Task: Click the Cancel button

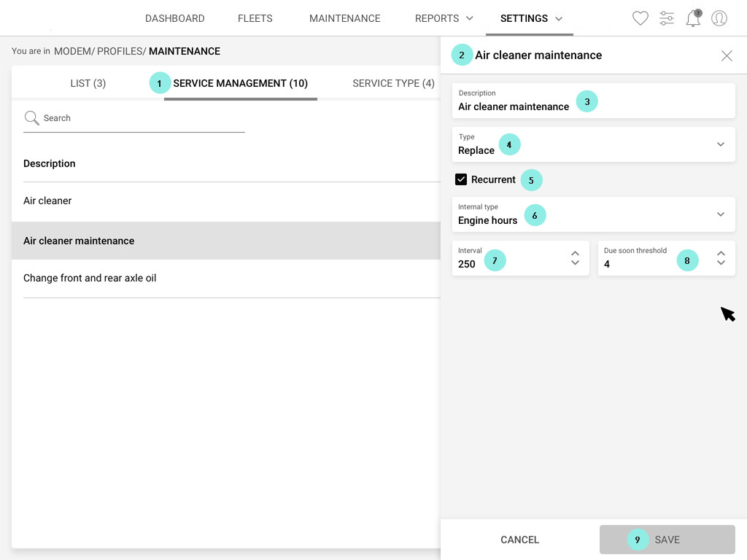Action: (x=519, y=540)
